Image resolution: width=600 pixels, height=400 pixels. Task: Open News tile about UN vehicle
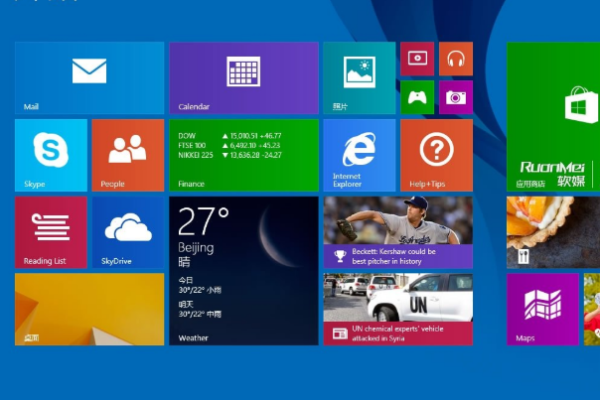point(398,309)
